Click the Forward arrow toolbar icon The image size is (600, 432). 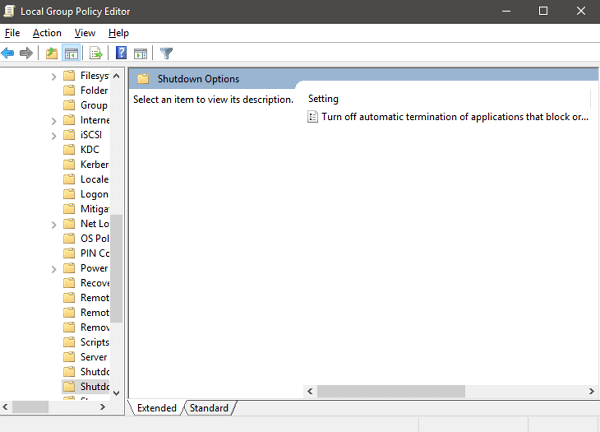click(26, 53)
